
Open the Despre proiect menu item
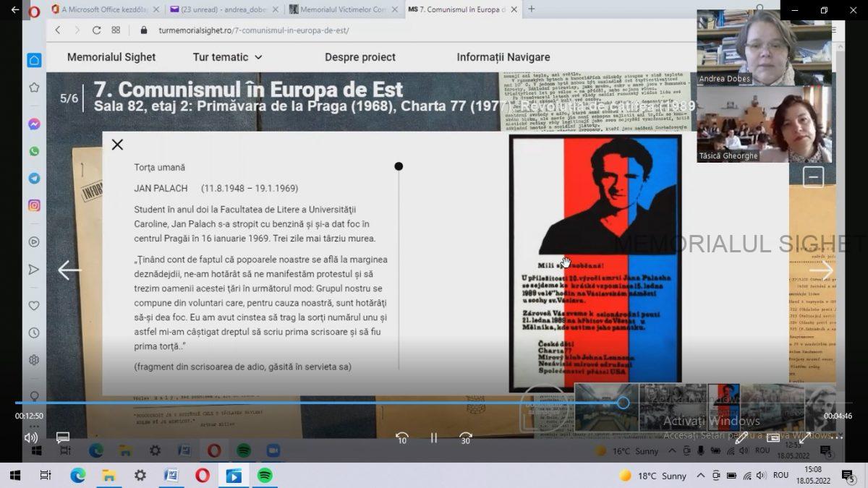point(360,57)
